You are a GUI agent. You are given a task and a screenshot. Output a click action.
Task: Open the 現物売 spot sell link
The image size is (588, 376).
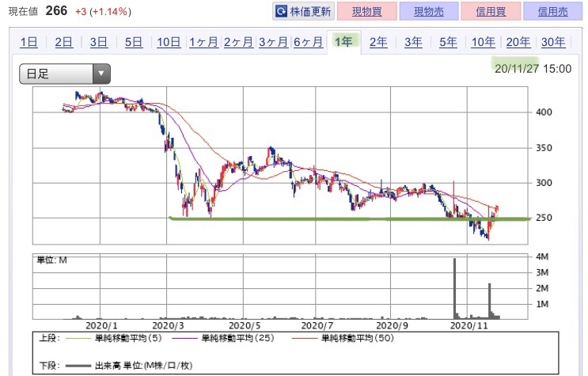(429, 12)
